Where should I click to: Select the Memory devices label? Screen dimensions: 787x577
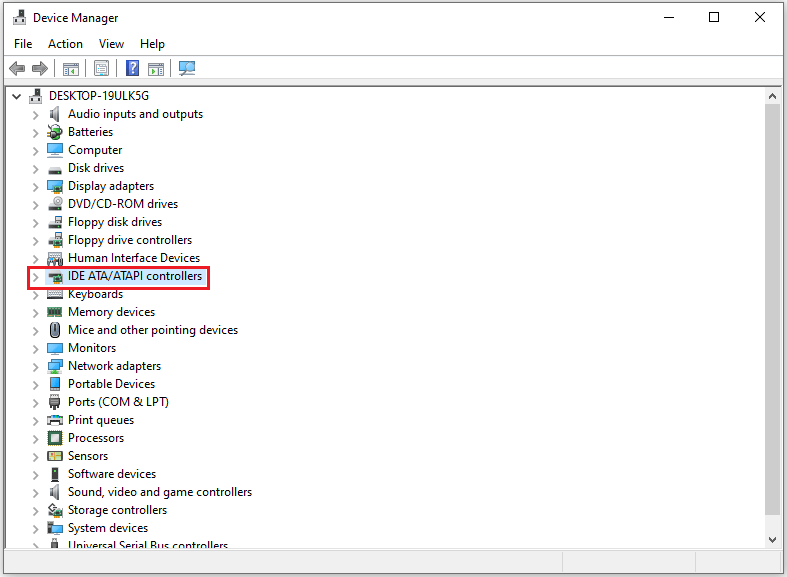point(111,312)
